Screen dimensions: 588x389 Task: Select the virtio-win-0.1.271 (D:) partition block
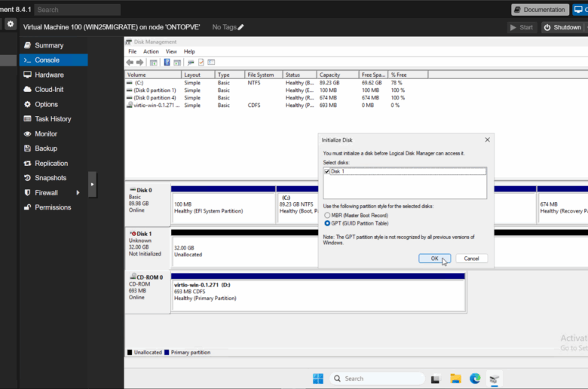(x=318, y=293)
